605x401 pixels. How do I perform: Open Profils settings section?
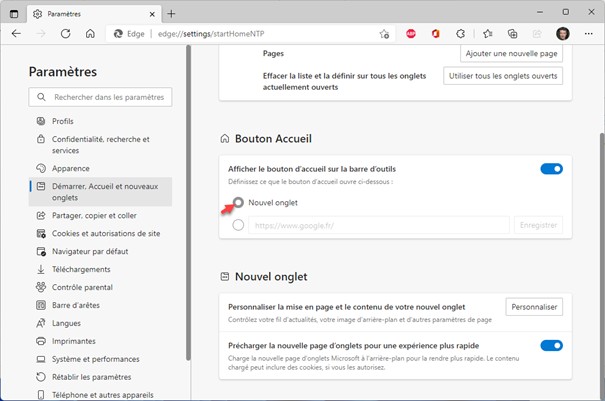(100, 121)
